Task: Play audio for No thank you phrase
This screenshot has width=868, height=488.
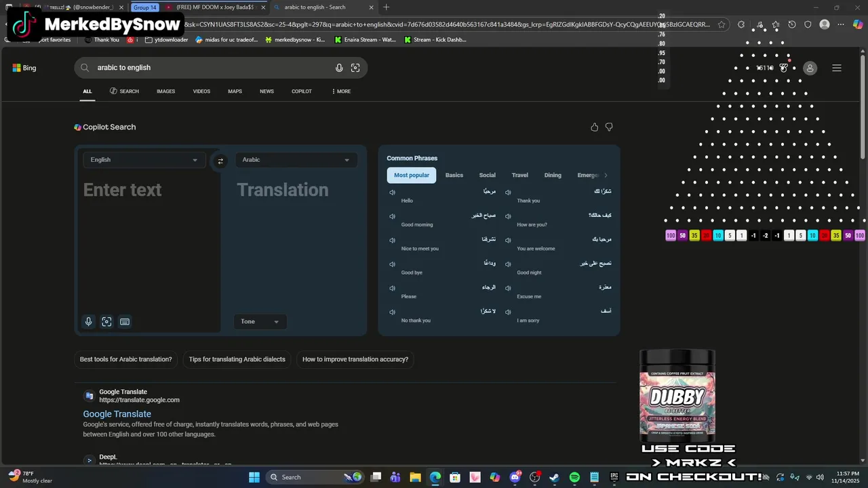Action: [392, 312]
